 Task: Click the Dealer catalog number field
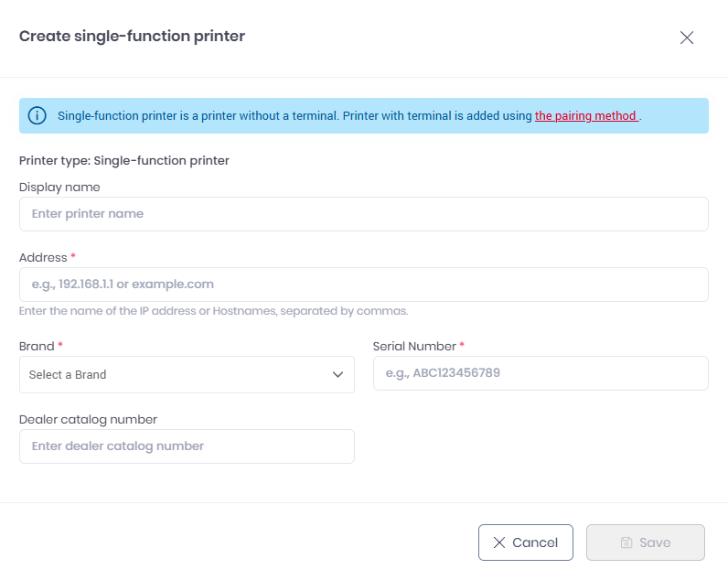tap(187, 446)
